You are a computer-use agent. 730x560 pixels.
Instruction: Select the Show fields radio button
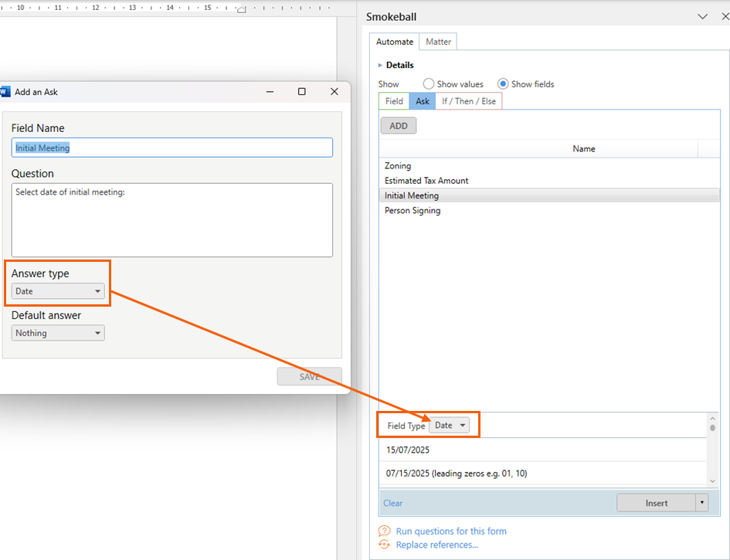[x=503, y=83]
